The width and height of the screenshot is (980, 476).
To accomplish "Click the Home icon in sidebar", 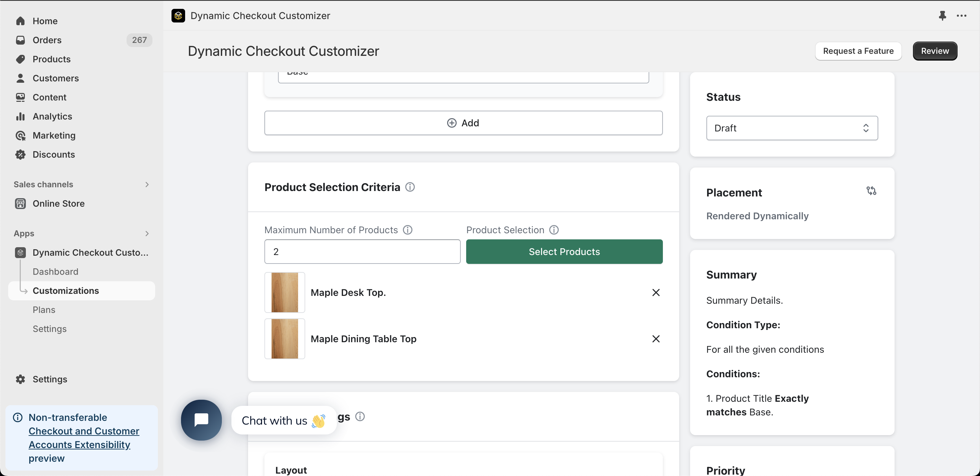I will [x=20, y=21].
